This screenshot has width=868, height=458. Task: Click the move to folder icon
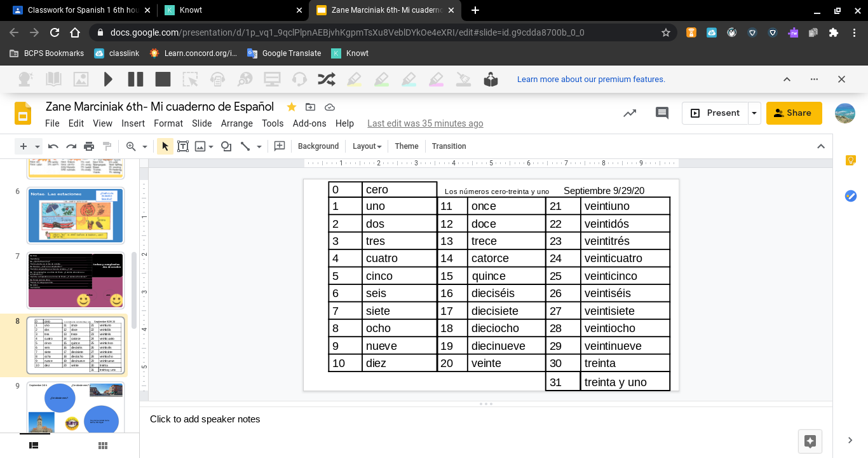click(310, 107)
